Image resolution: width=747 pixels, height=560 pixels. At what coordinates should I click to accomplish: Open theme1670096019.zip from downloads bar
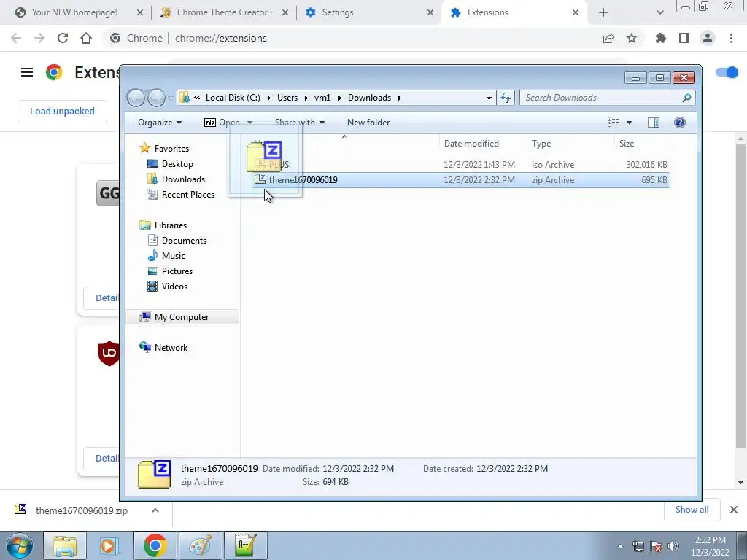click(x=82, y=510)
